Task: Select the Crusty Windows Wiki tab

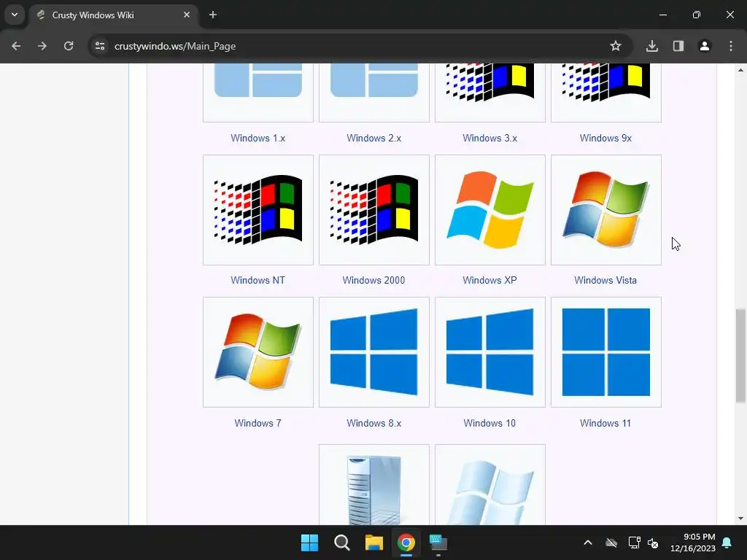Action: coord(115,15)
